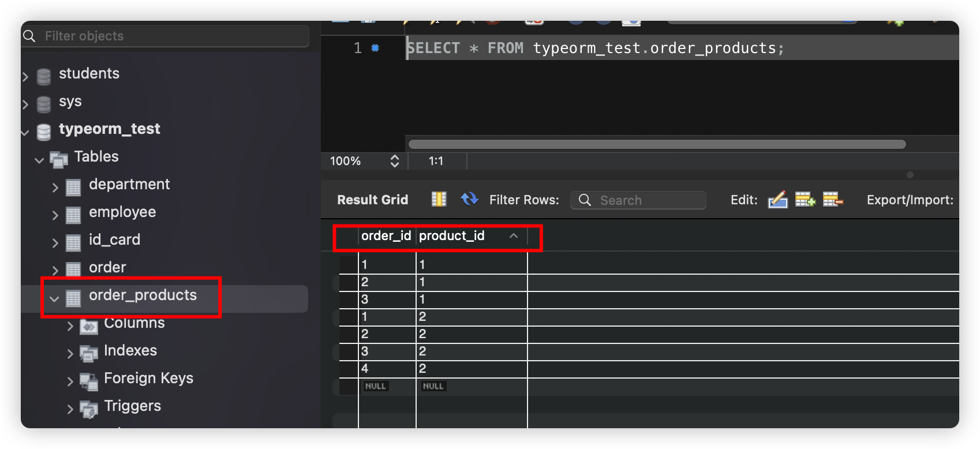Viewport: 980px width, 449px height.
Task: Click the refresh icon beside Result Grid
Action: (x=469, y=199)
